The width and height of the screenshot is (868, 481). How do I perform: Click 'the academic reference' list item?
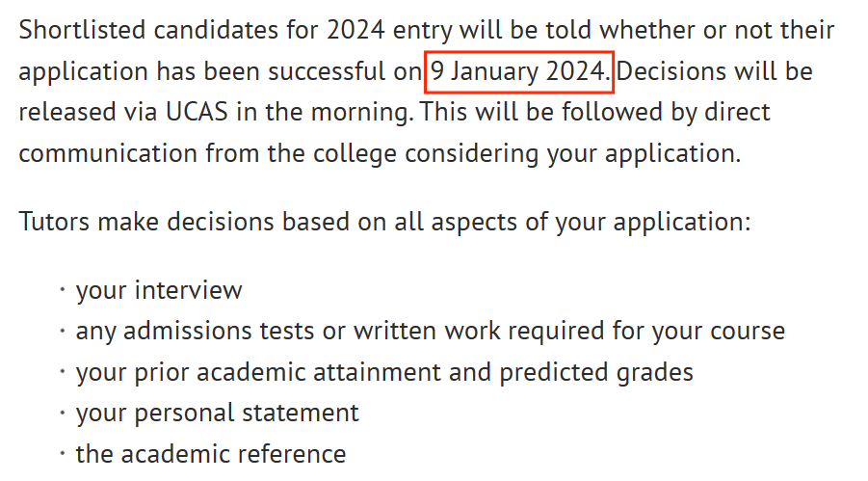[x=211, y=454]
